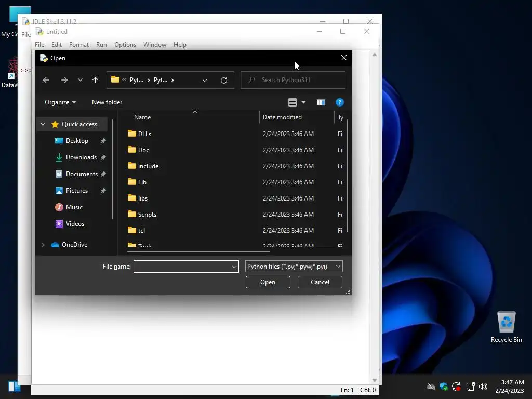Select Downloads in Quick access
Viewport: 532px width, 399px height.
[81, 157]
